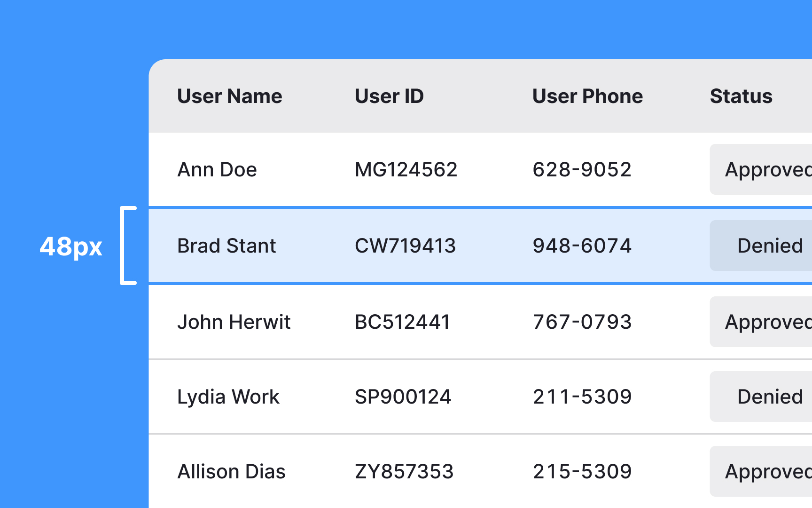Click phone number 948-6074
812x508 pixels.
point(582,245)
